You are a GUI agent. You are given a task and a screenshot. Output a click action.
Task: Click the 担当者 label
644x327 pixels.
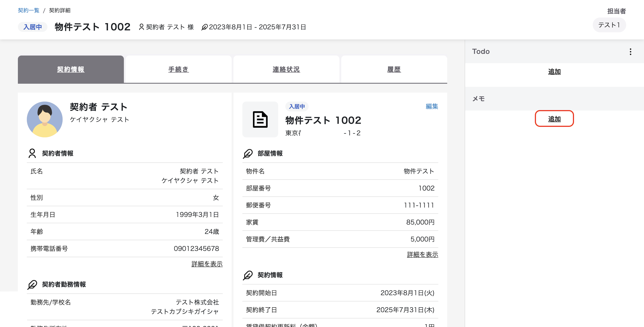[616, 11]
